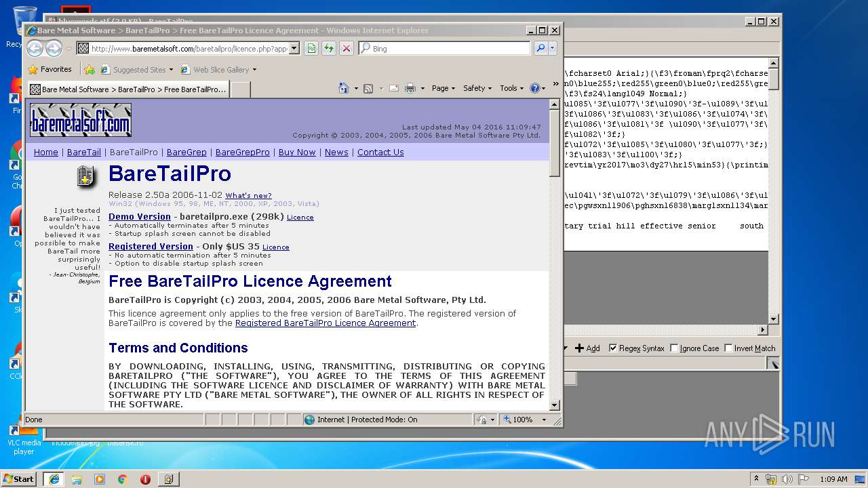Toggle the compatibility view icon

coord(311,48)
